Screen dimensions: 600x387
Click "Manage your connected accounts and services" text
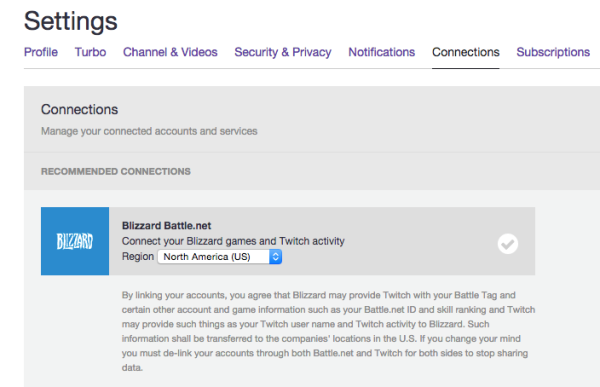(149, 131)
